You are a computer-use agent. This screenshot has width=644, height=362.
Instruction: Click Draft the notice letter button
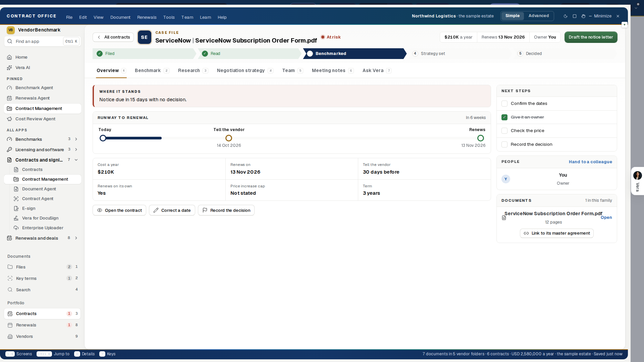click(x=591, y=37)
